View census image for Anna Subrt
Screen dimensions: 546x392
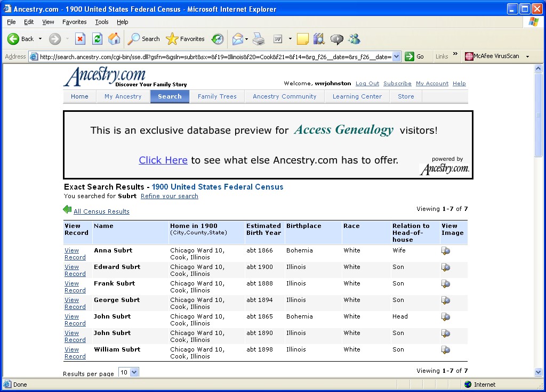pos(446,251)
